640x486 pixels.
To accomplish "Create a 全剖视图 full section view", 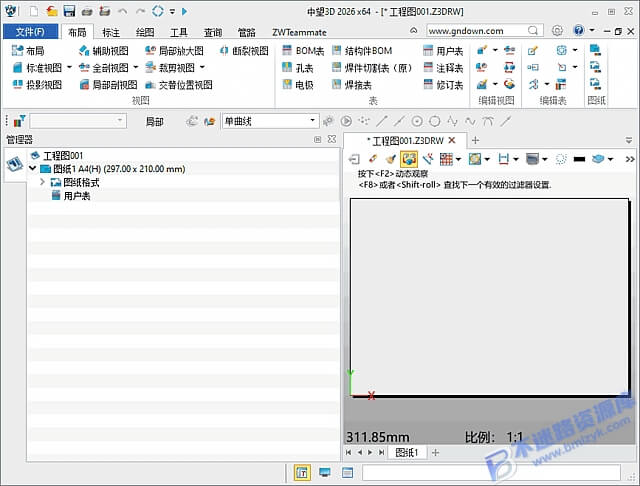I will (x=104, y=68).
